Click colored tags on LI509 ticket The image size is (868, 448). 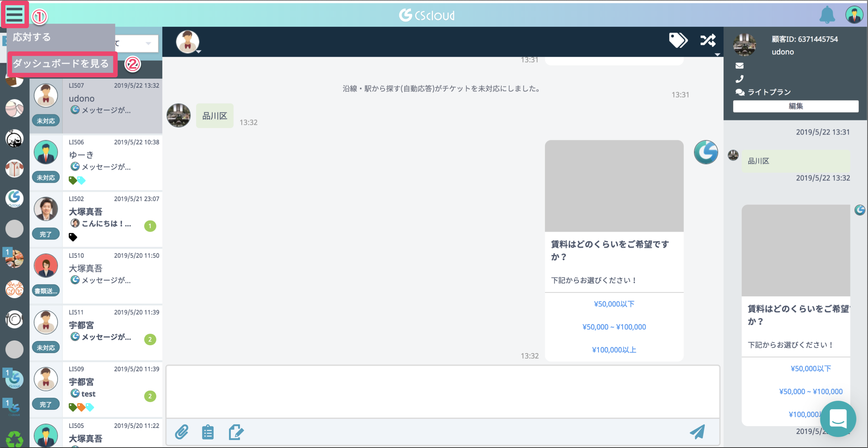point(81,407)
